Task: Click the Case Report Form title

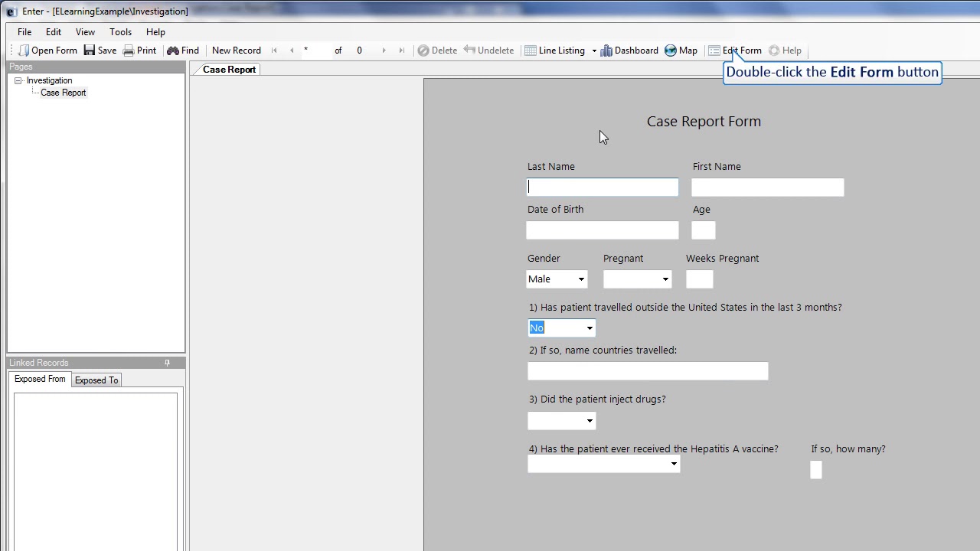Action: [704, 122]
